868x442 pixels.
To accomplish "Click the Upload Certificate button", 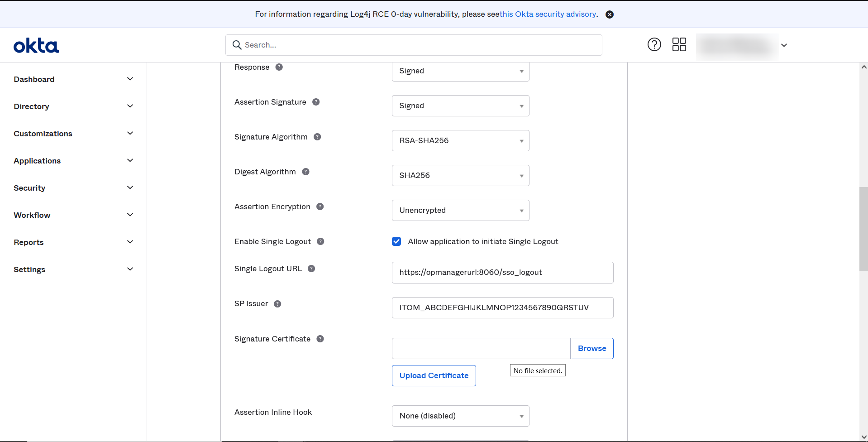I will 434,376.
